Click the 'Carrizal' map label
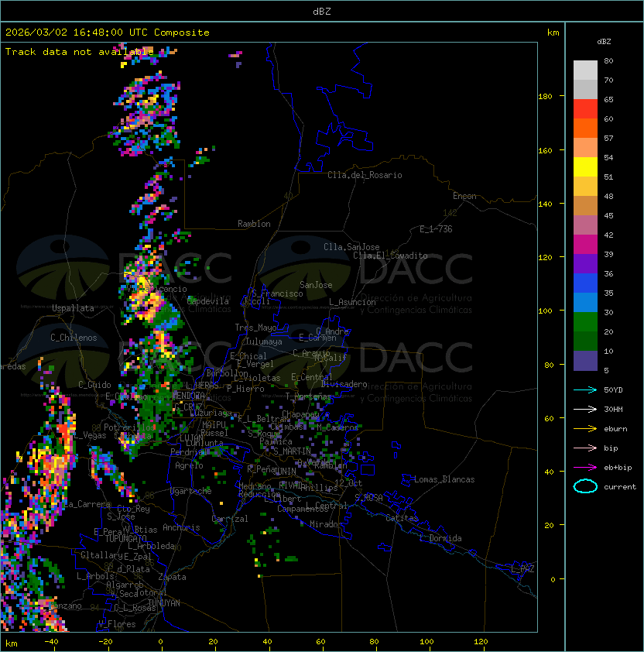Screen dimensions: 644x652 (x=230, y=519)
